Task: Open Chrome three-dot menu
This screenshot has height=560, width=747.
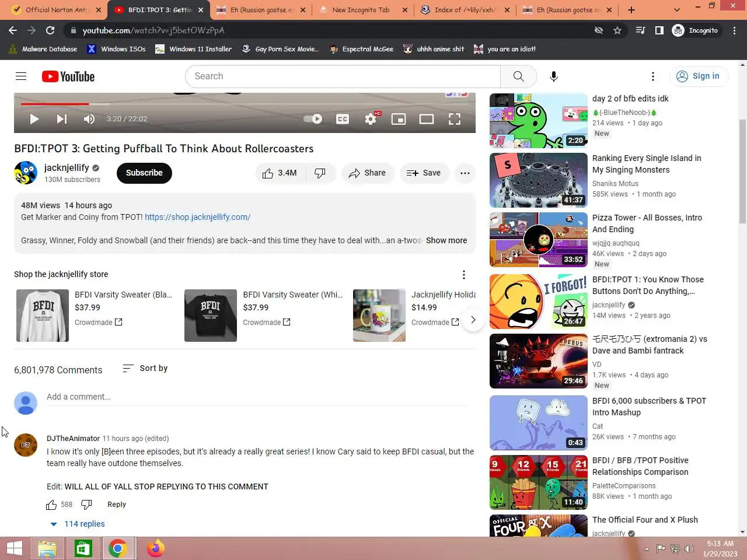Action: coord(735,30)
